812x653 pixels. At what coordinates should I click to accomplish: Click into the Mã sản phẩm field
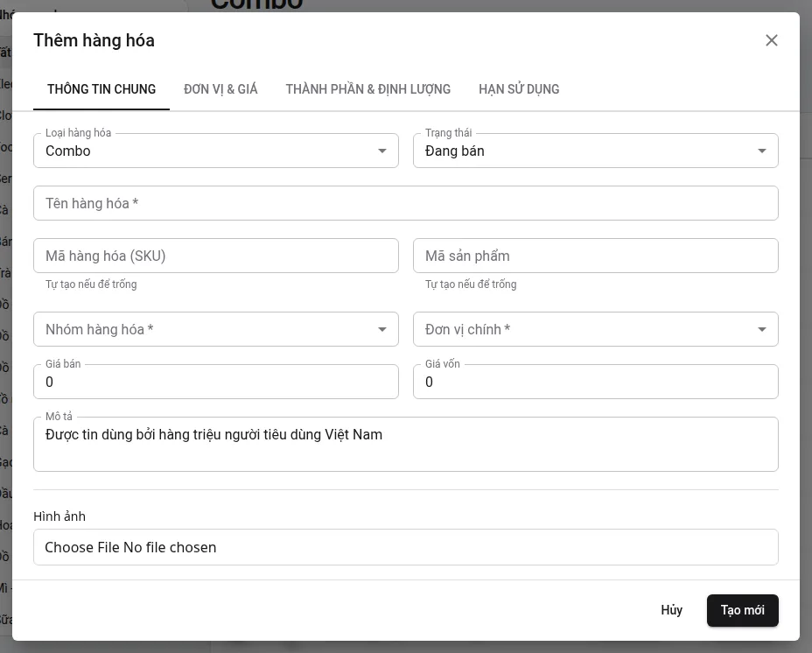point(596,256)
